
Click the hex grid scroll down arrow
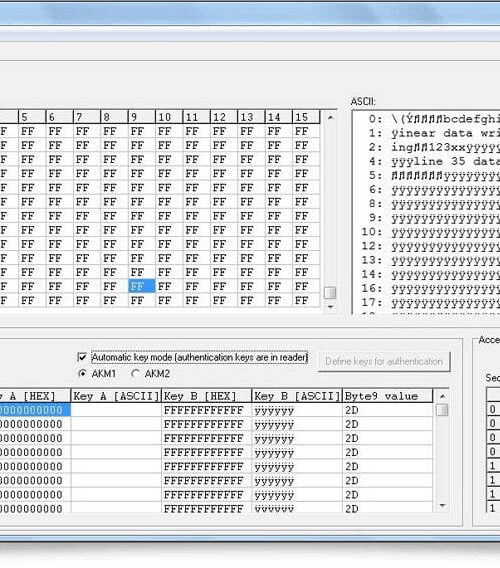point(330,306)
